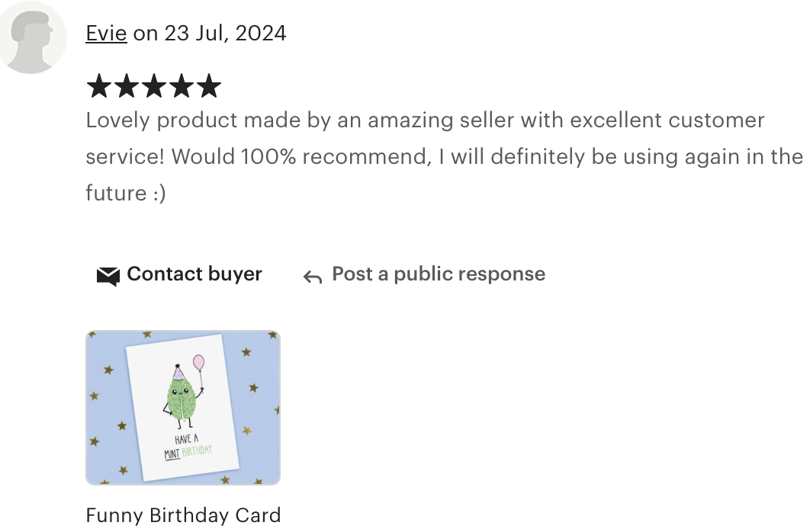Click the fourth rating star
This screenshot has height=532, width=810.
pos(182,85)
